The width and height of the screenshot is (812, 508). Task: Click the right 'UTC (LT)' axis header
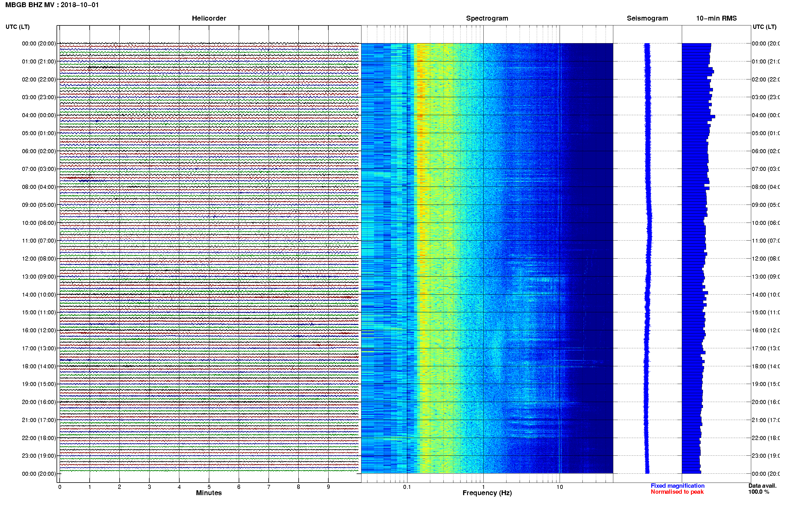[764, 27]
